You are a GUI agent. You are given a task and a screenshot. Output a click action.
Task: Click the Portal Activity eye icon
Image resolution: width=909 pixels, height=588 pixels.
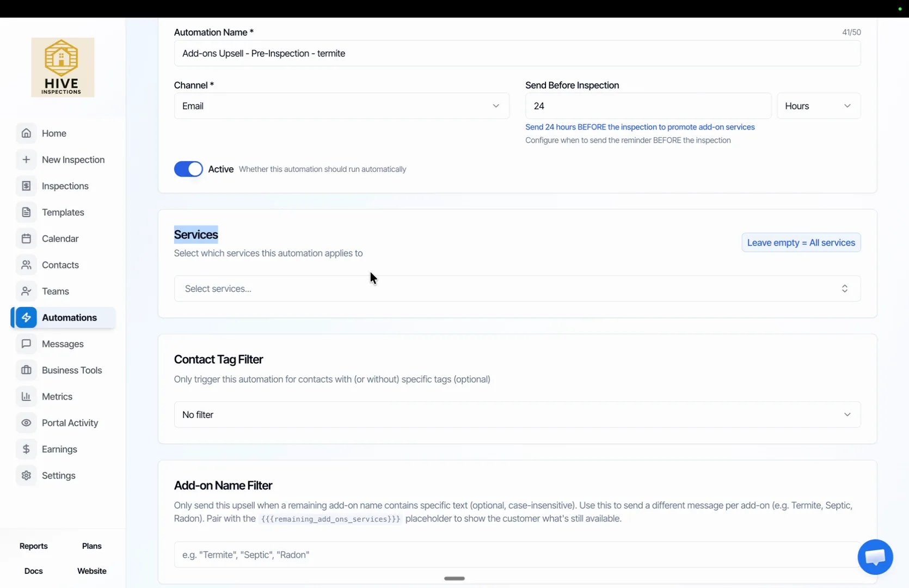26,422
